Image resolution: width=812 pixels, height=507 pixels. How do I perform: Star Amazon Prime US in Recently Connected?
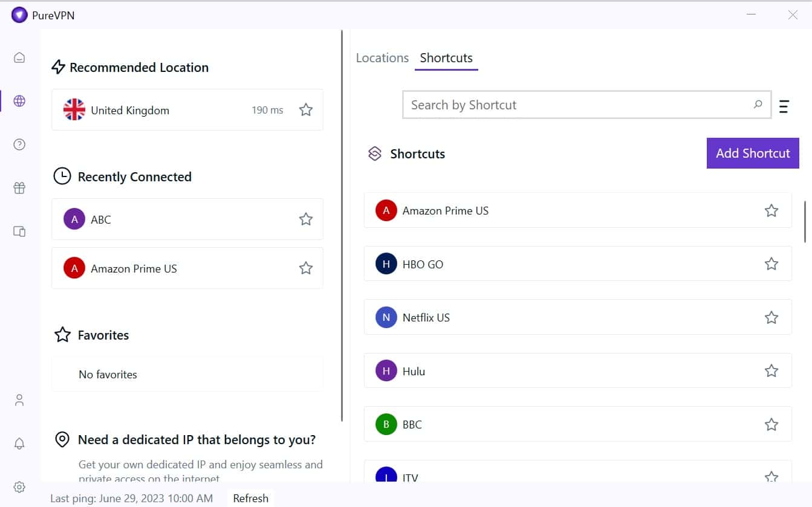click(x=306, y=268)
